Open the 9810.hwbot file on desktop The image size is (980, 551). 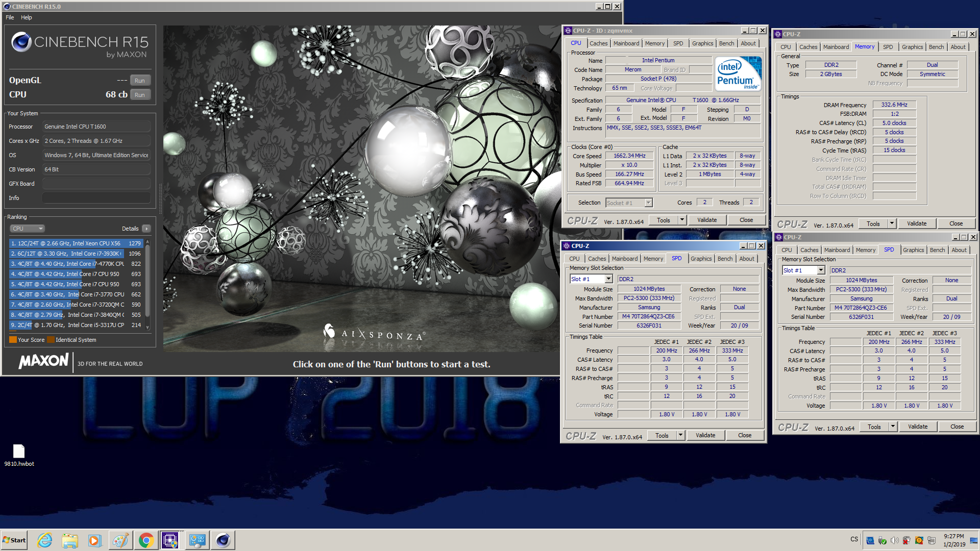pos(19,455)
